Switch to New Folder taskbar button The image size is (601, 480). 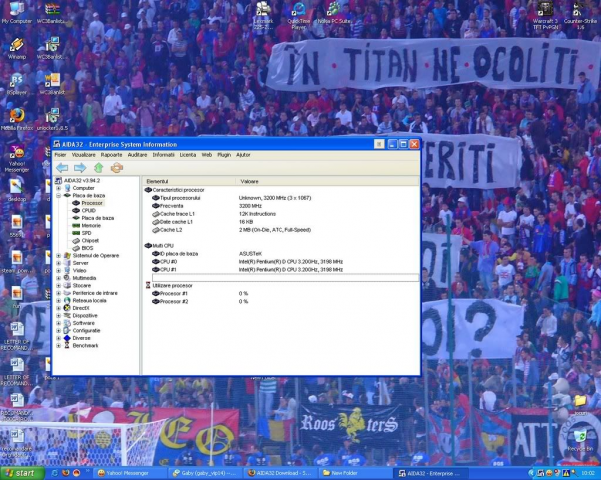(355, 473)
